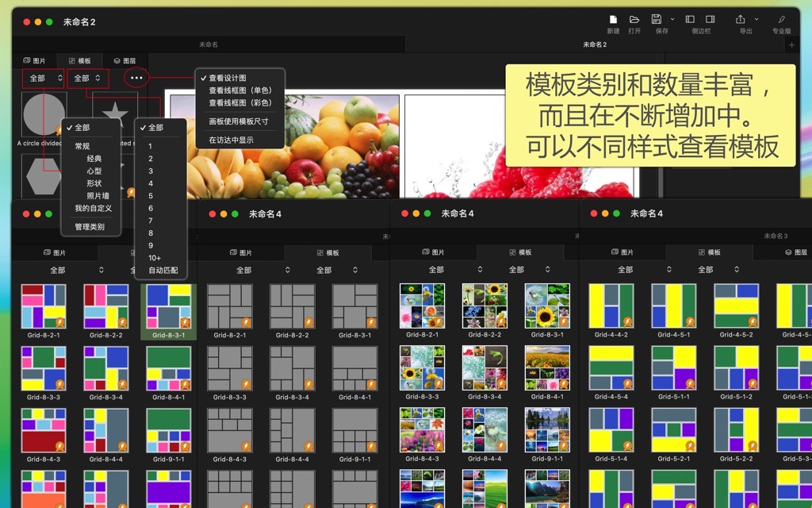Screen dimensions: 812x508
Task: Click the 新建 new document icon
Action: [x=613, y=20]
